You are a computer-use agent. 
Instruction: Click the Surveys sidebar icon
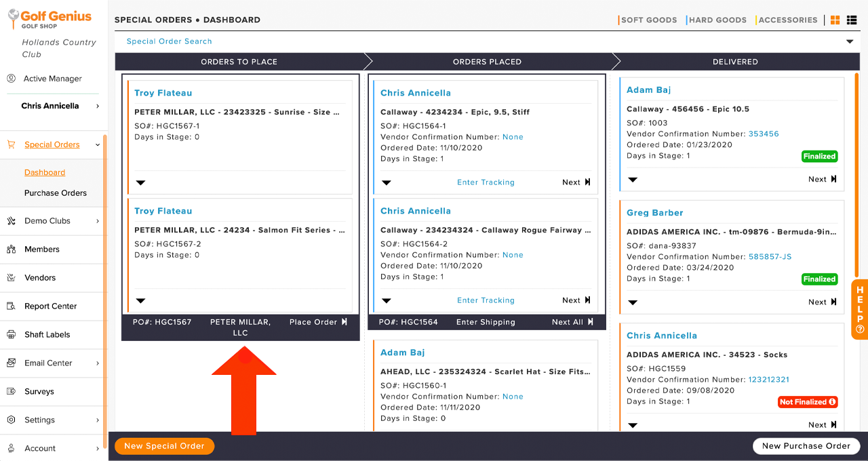tap(11, 391)
